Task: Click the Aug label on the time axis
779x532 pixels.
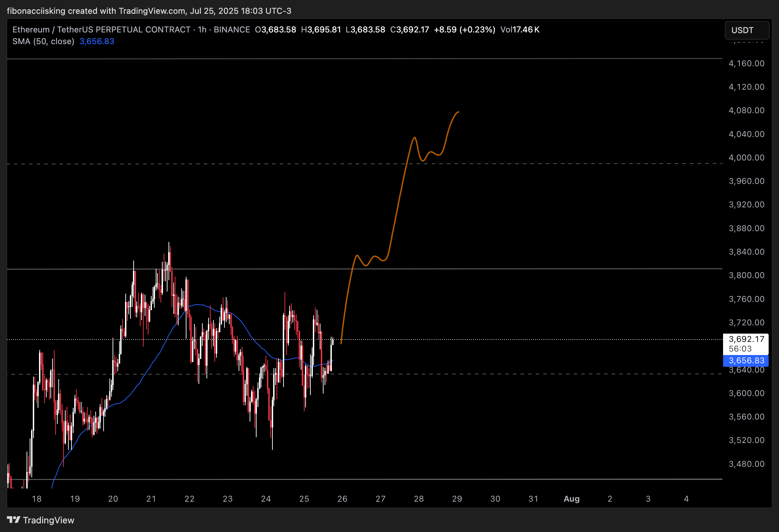Action: tap(571, 499)
